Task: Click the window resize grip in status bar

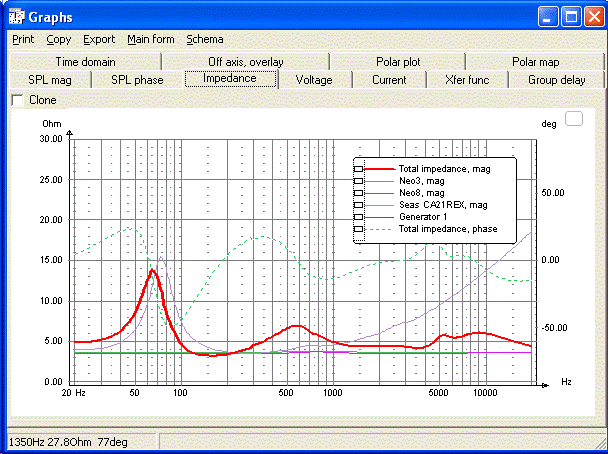Action: 600,445
